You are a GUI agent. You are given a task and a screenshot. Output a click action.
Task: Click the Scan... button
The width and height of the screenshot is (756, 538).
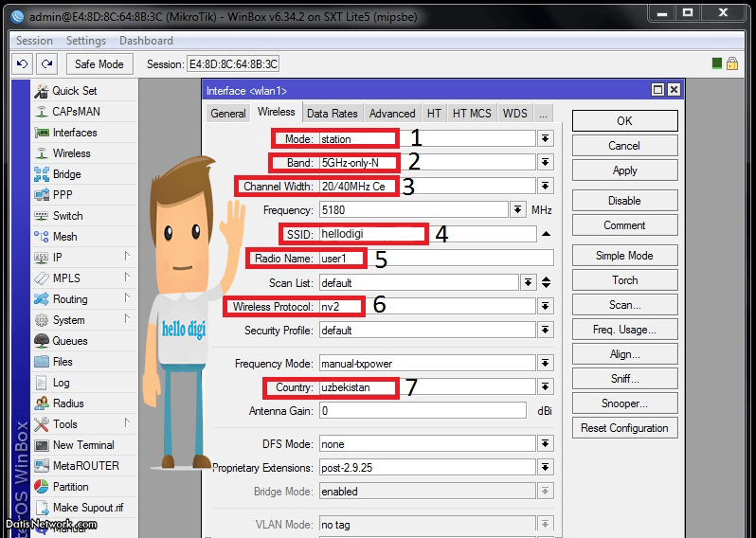click(625, 305)
